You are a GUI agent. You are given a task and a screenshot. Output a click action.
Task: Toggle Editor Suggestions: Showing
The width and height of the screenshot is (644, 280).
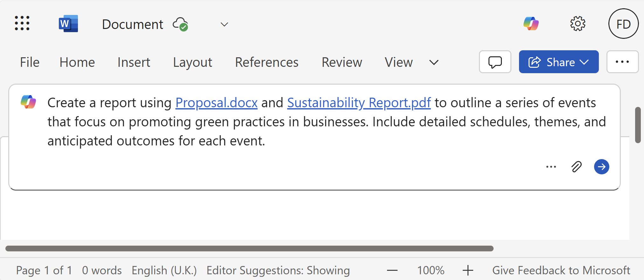click(x=278, y=270)
